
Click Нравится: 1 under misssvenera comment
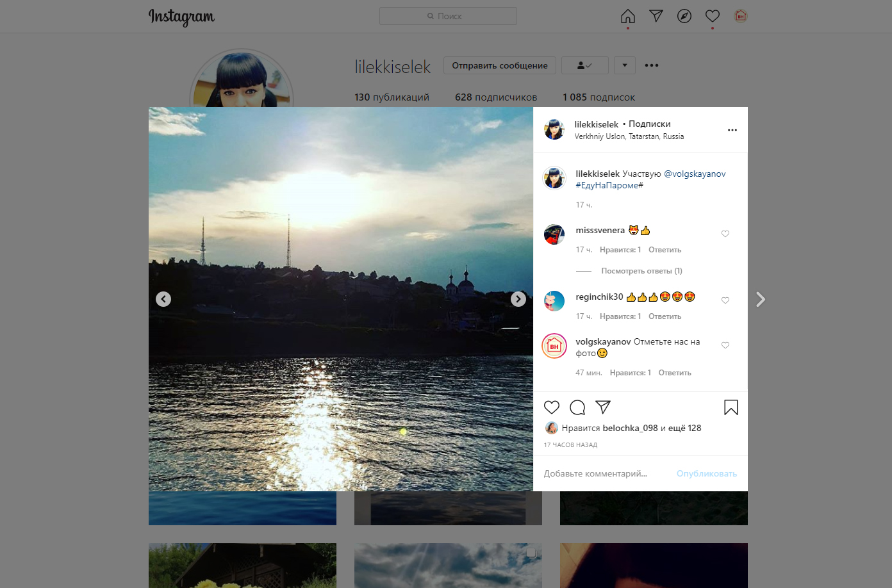click(x=620, y=250)
